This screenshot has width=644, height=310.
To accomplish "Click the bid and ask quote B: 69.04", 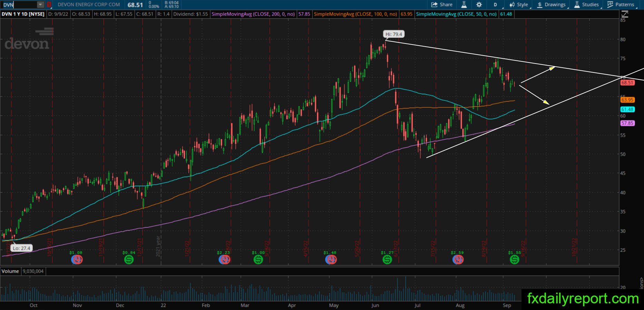I will [172, 3].
